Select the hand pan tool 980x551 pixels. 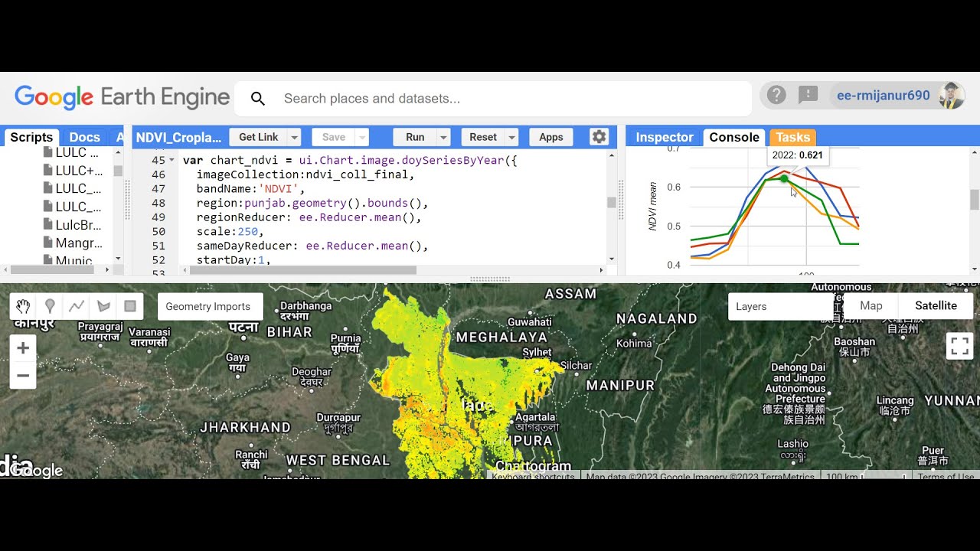coord(23,306)
